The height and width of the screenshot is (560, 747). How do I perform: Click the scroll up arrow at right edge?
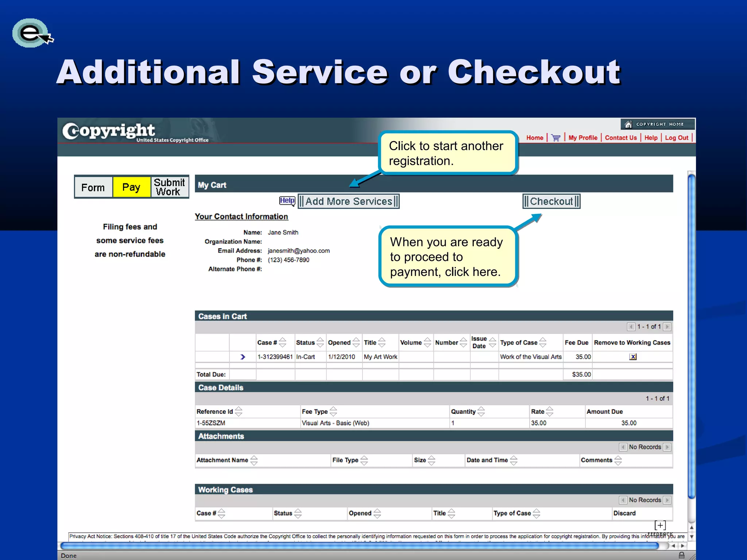692,528
